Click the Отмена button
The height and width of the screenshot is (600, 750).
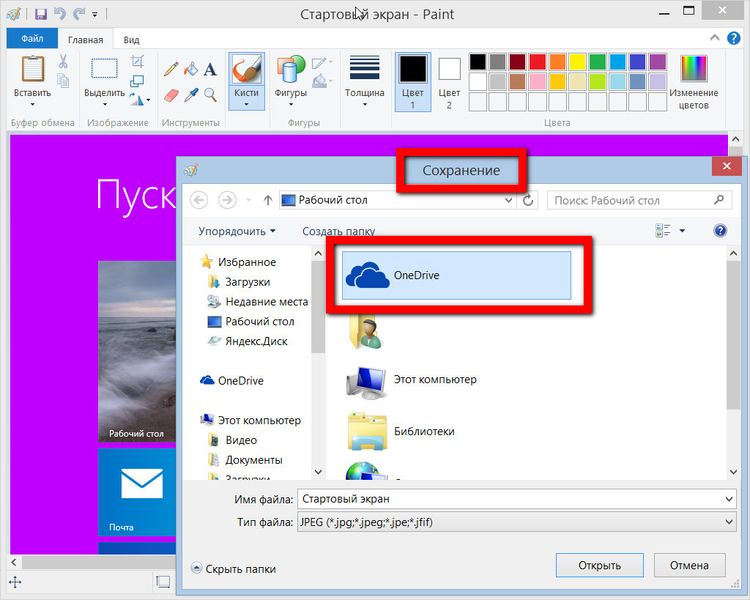tap(689, 565)
